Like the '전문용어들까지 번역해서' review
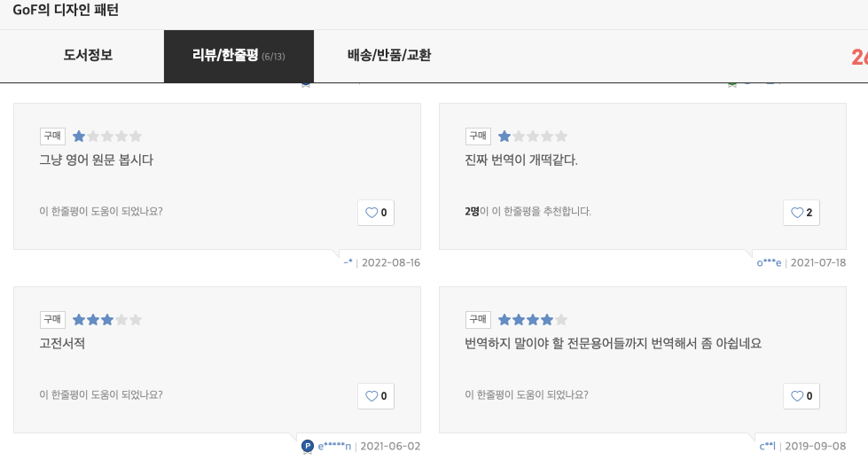 click(801, 396)
